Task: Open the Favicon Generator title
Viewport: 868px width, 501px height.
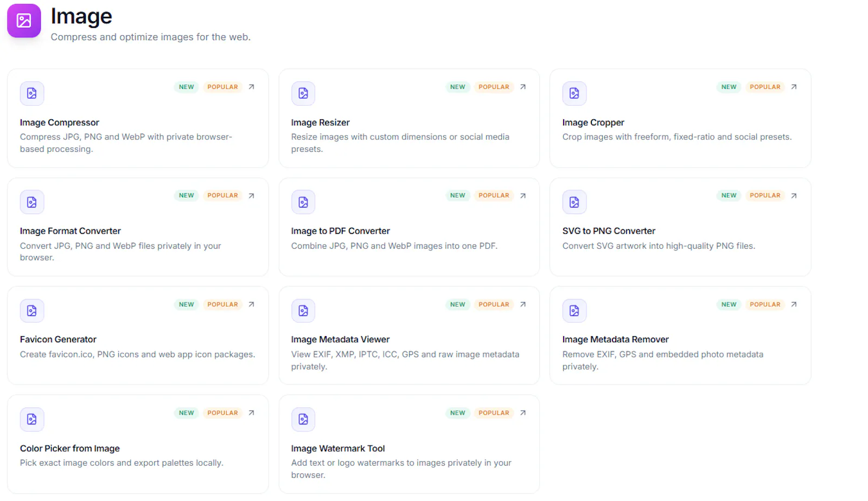Action: click(x=58, y=339)
